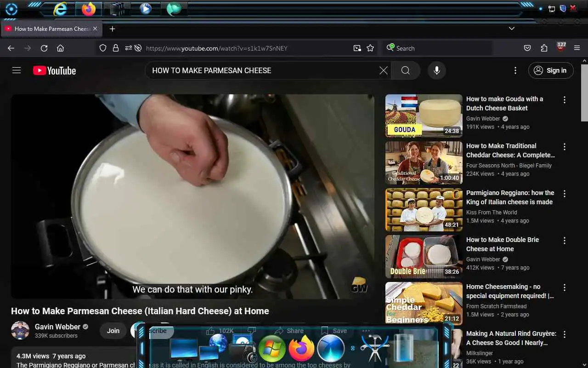Open title 'How to make Gouda with a Dutch Cheese Basket'

[504, 103]
